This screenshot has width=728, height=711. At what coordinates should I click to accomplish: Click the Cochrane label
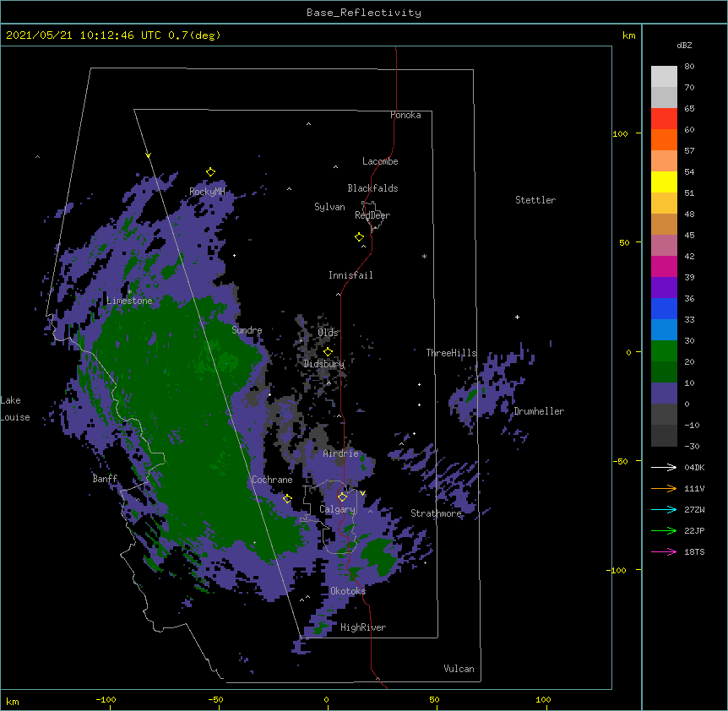pos(272,480)
